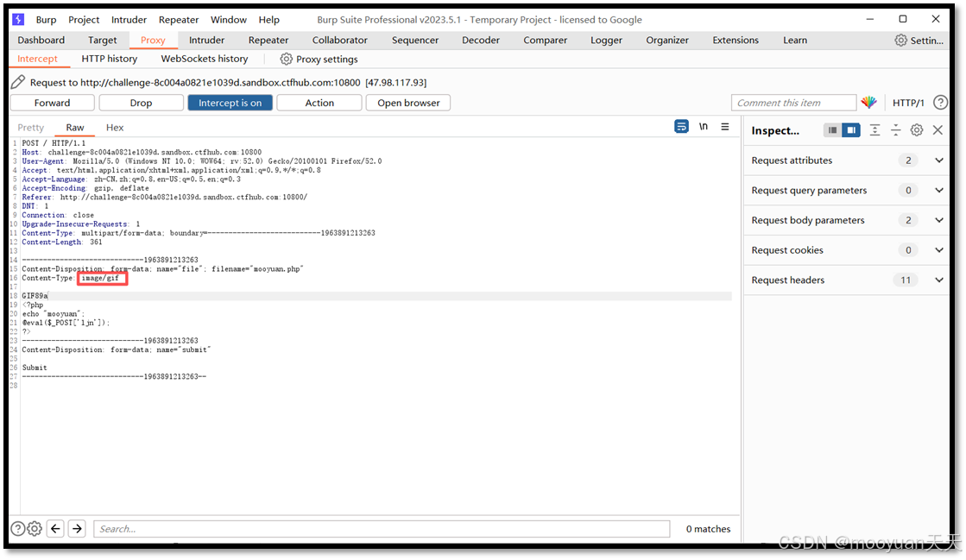
Task: Open the Extensions tab
Action: point(736,40)
